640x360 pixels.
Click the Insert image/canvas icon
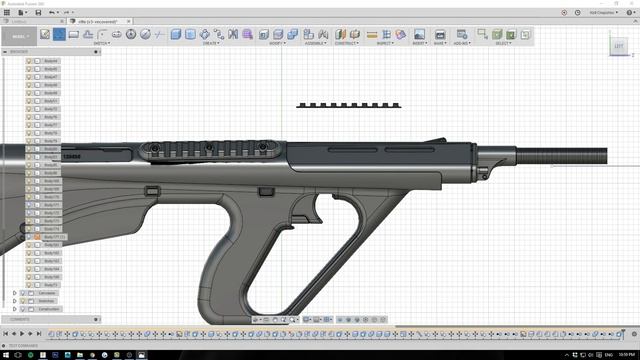(419, 34)
